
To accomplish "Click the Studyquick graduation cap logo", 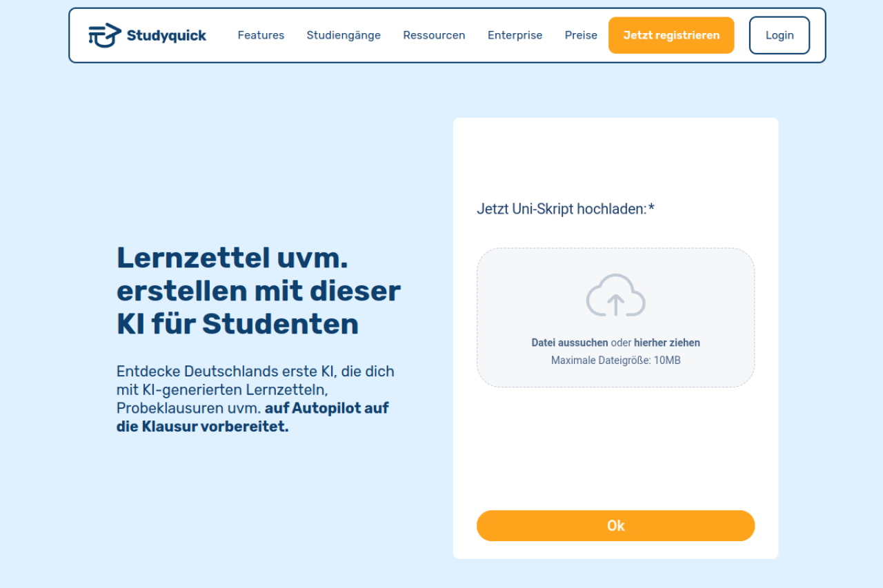I will coord(105,35).
